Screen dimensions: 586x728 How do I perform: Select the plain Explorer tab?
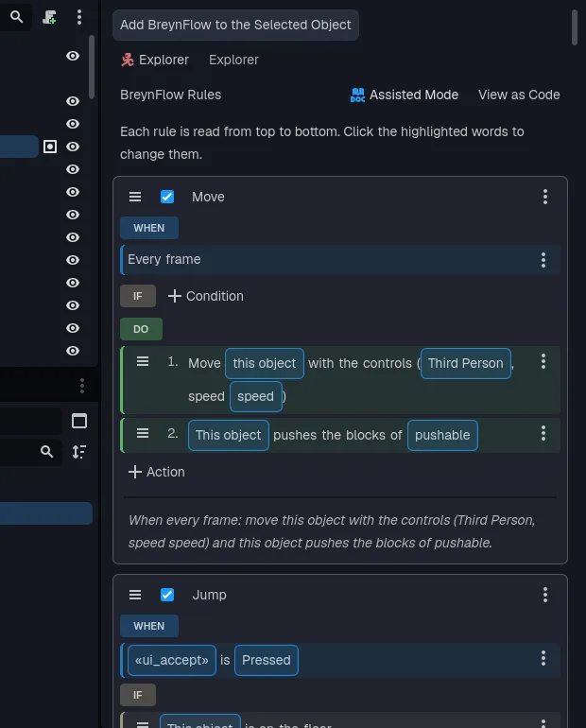pos(233,60)
